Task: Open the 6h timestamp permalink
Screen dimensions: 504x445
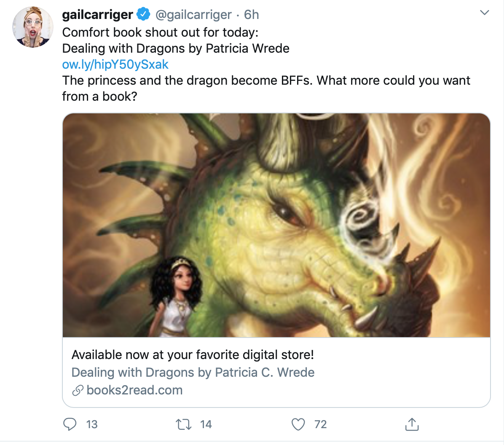Action: pos(252,15)
